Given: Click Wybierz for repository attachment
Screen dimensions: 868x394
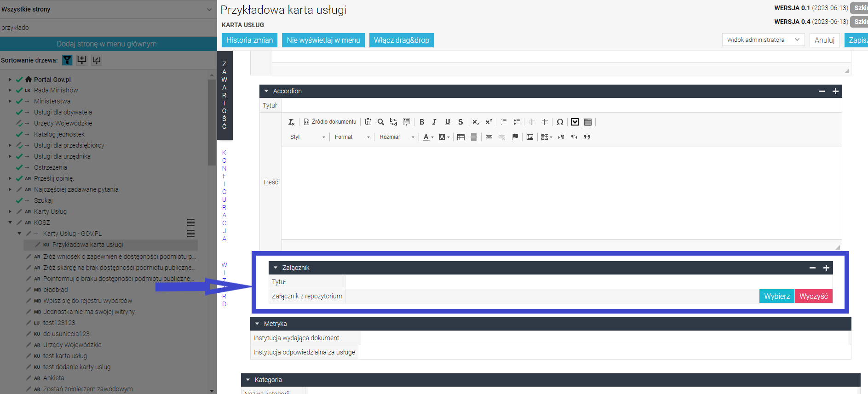Looking at the screenshot, I should [777, 296].
